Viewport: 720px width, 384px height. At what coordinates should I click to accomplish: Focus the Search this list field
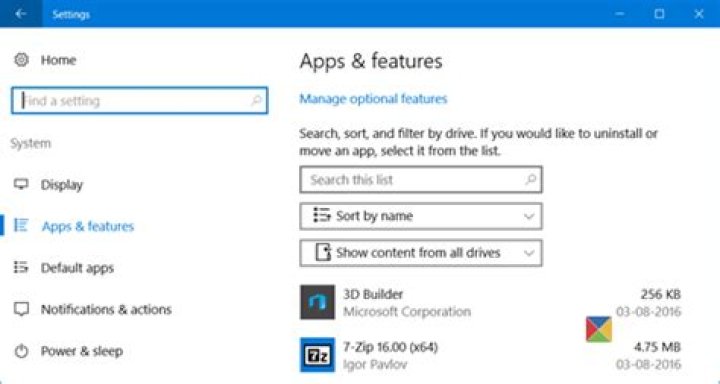(x=421, y=180)
